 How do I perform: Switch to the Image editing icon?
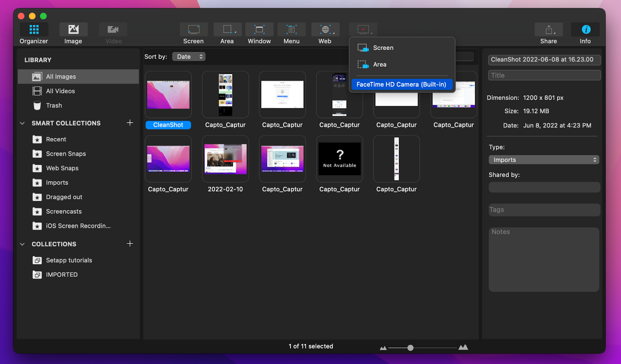(73, 32)
